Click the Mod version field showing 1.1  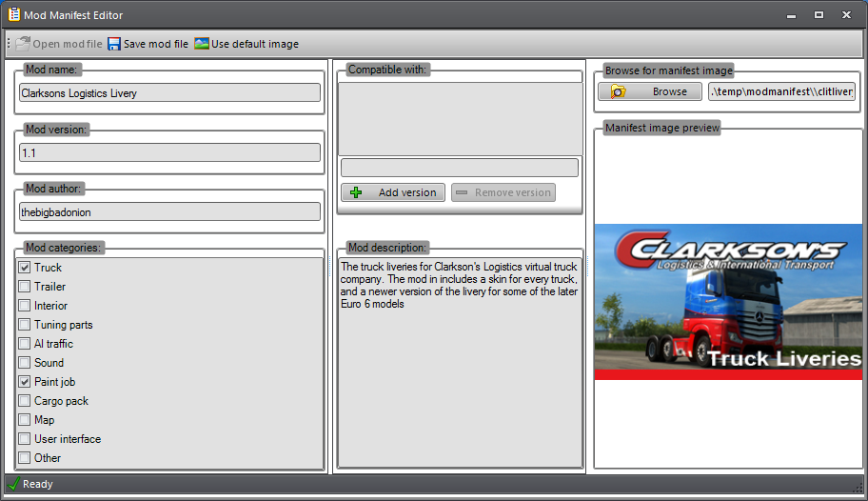pos(170,152)
